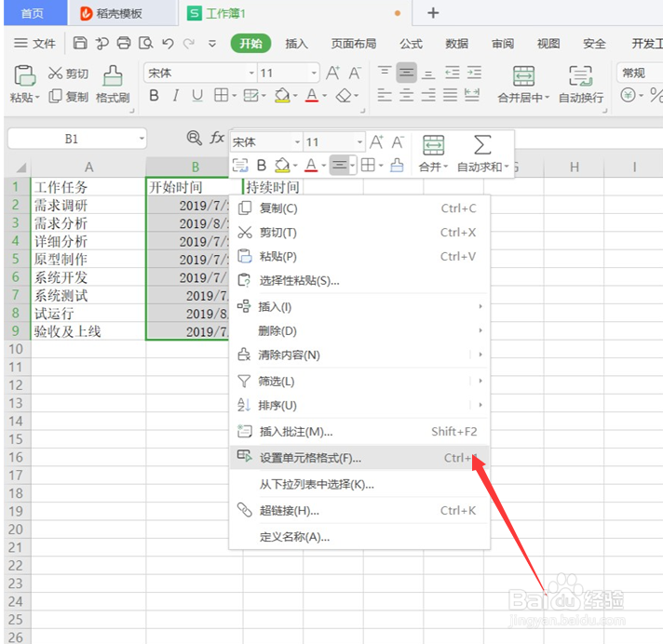Click Merge and Center (合并居中) button
This screenshot has width=663, height=644.
click(x=523, y=85)
